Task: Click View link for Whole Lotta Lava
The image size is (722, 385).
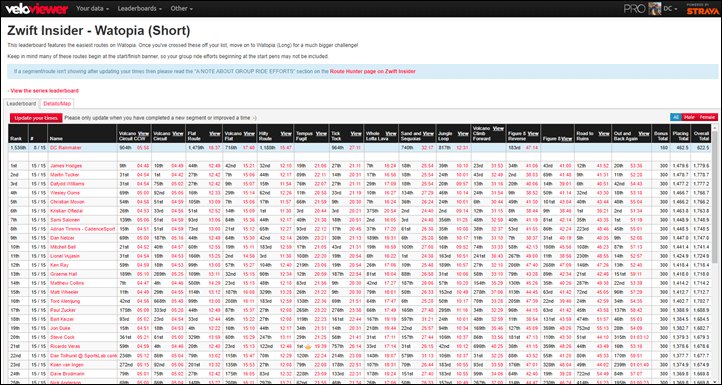Action: [x=390, y=134]
